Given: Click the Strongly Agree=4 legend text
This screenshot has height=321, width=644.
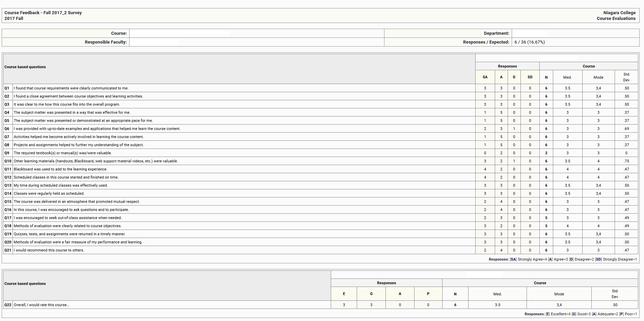Looking at the screenshot, I should pyautogui.click(x=532, y=259).
